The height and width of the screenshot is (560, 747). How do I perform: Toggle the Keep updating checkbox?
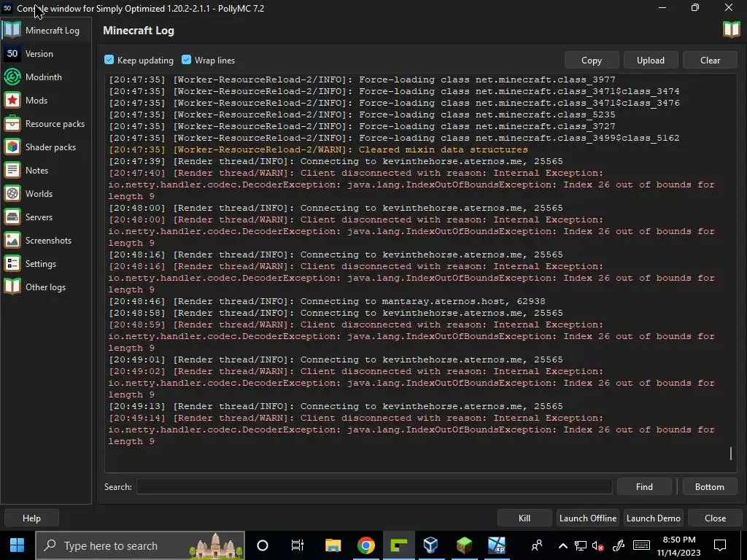coord(109,60)
